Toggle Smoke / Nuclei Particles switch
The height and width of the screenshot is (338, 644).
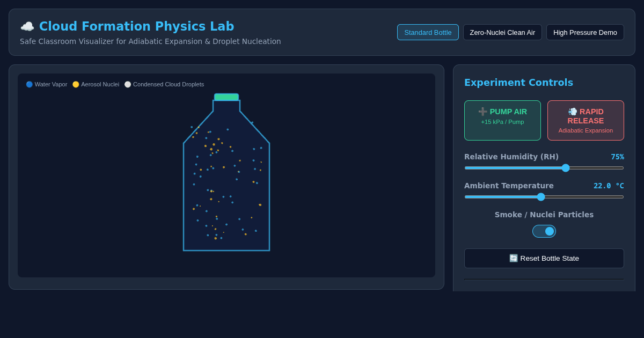click(544, 231)
